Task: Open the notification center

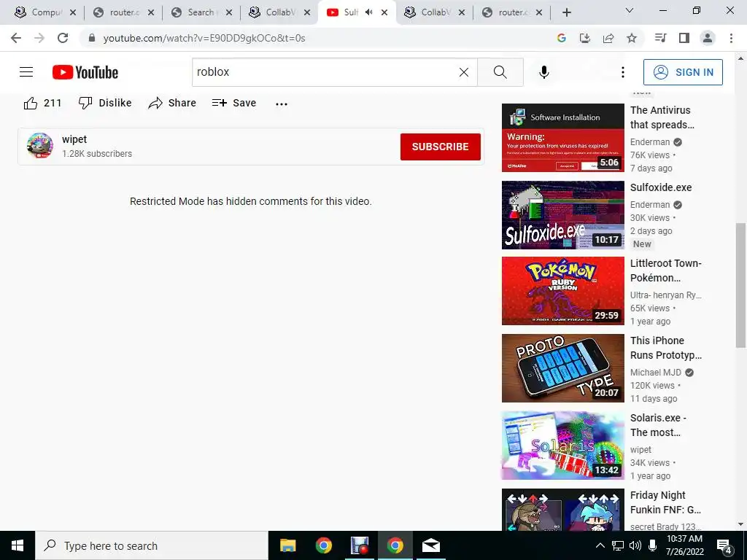Action: (724, 545)
